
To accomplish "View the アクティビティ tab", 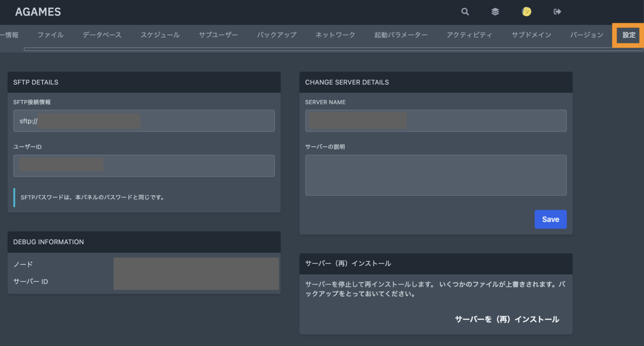I will tap(470, 35).
